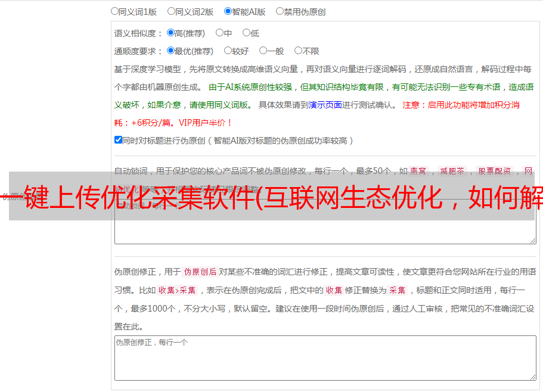Focus the 伪原创修正 text area

coord(325,358)
